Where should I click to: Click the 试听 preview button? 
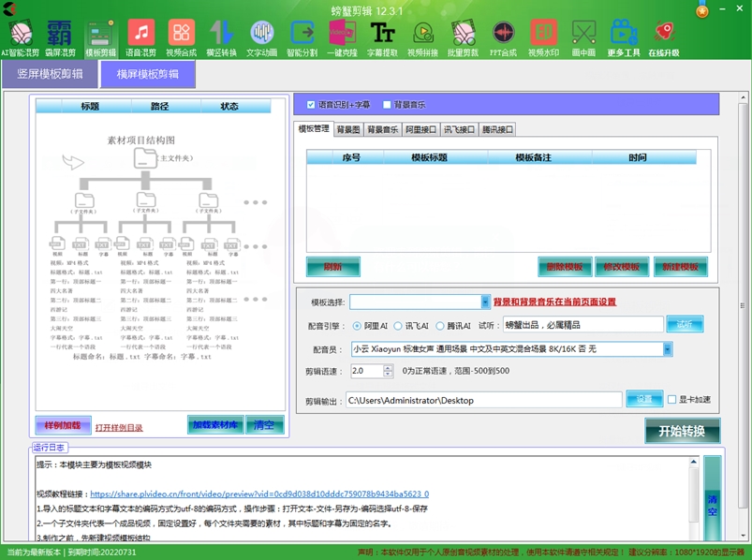click(x=685, y=324)
